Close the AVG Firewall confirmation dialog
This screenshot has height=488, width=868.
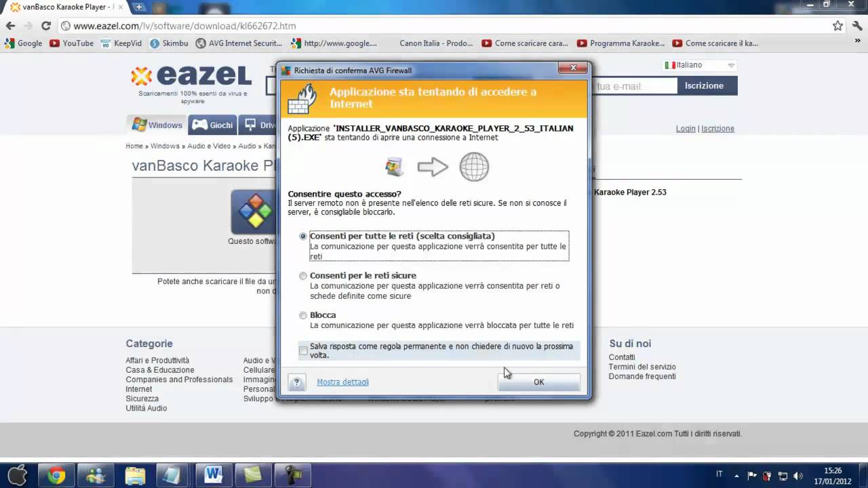pos(573,68)
